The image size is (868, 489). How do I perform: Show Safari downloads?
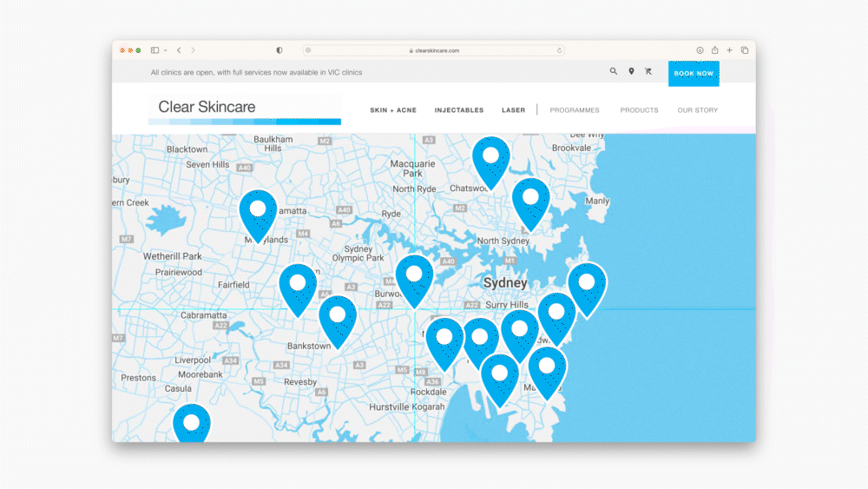click(x=700, y=50)
